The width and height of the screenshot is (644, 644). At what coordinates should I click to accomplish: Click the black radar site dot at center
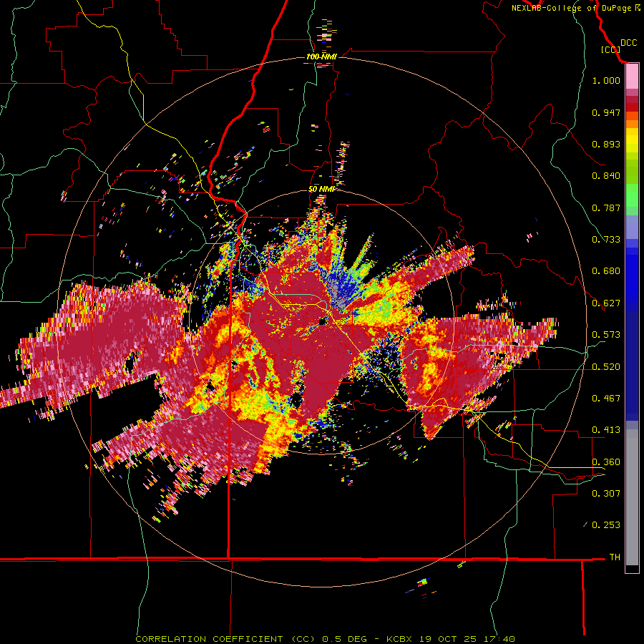pos(321,321)
